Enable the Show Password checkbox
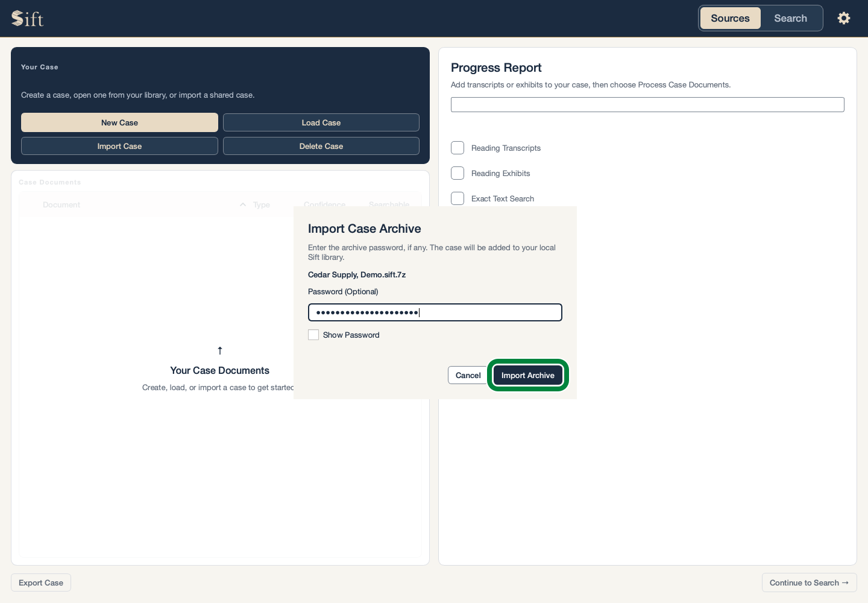Viewport: 868px width, 603px height. tap(313, 335)
